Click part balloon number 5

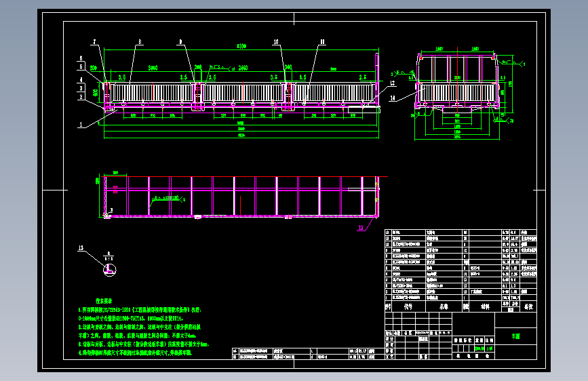click(x=81, y=66)
